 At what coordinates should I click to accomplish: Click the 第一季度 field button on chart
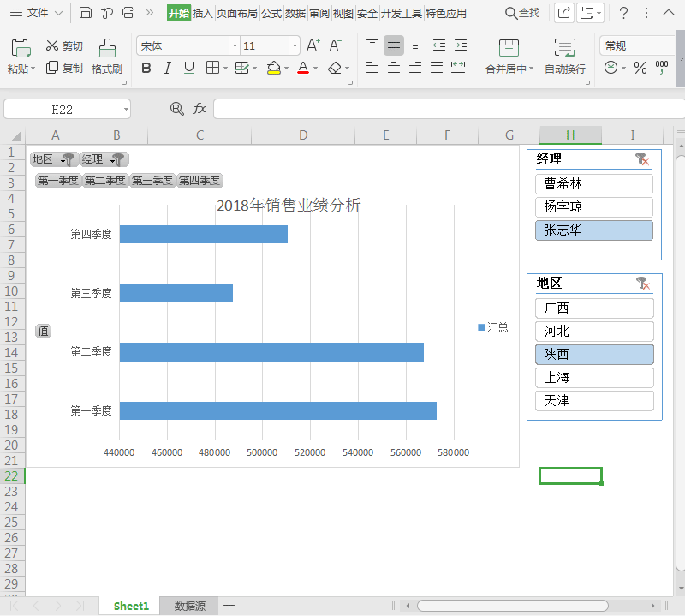pyautogui.click(x=58, y=181)
